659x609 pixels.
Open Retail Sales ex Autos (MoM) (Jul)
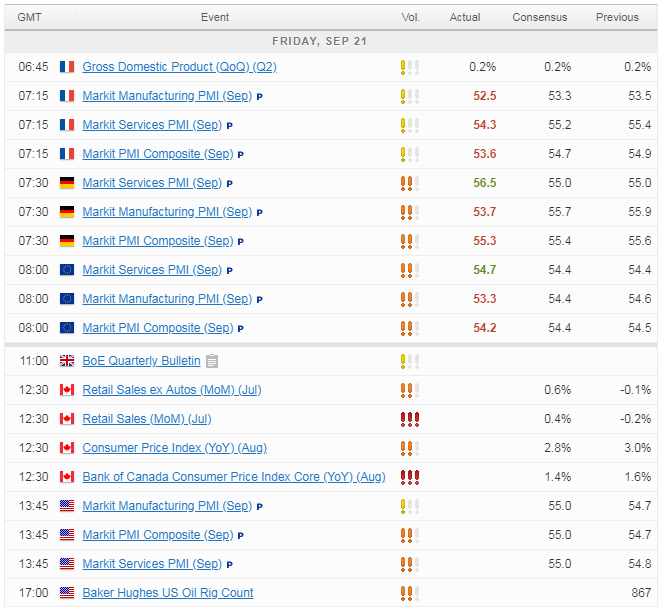click(171, 390)
